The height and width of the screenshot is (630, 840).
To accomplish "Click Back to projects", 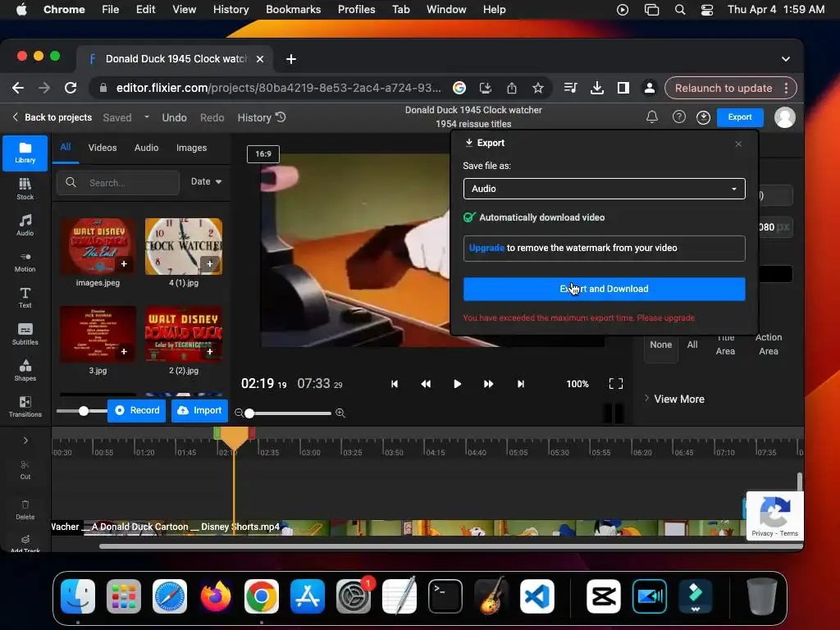I will coord(52,117).
